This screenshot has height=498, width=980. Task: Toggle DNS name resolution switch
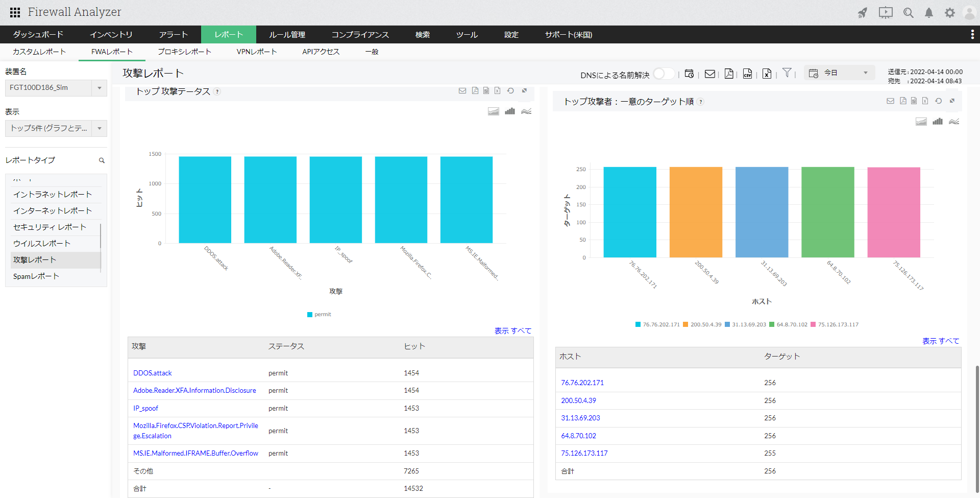click(663, 74)
